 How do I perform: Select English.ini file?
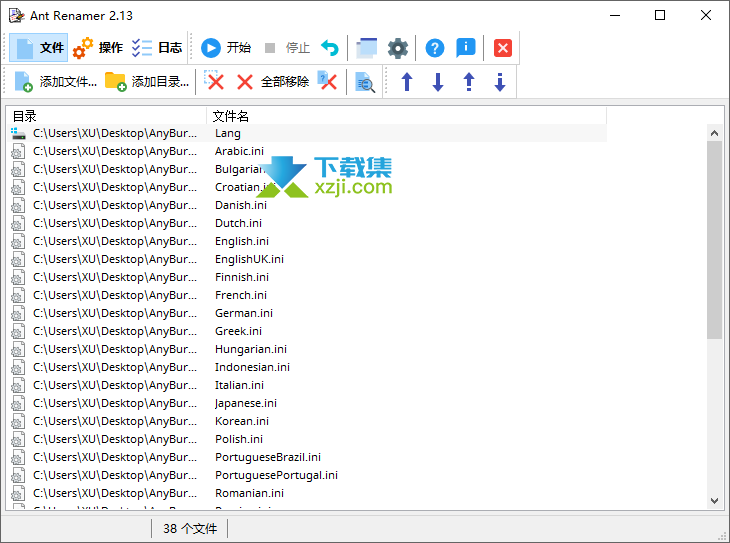tap(242, 241)
